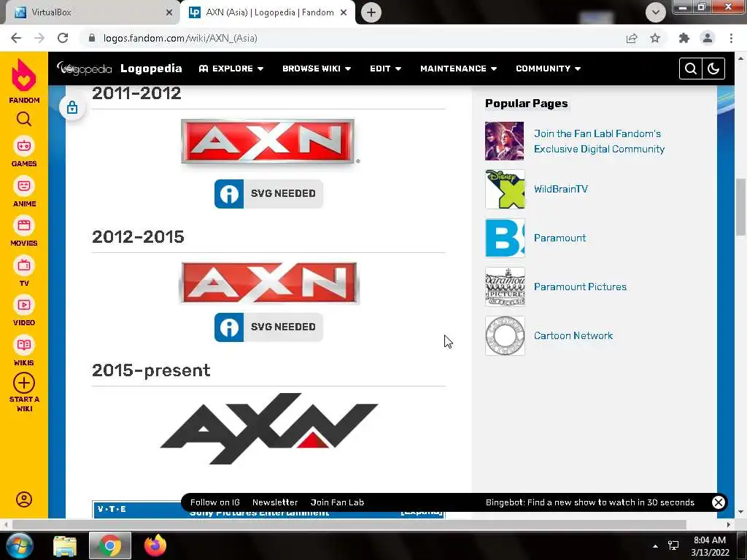This screenshot has height=560, width=747.
Task: Open the Join the Fan Lab link
Action: click(x=599, y=141)
